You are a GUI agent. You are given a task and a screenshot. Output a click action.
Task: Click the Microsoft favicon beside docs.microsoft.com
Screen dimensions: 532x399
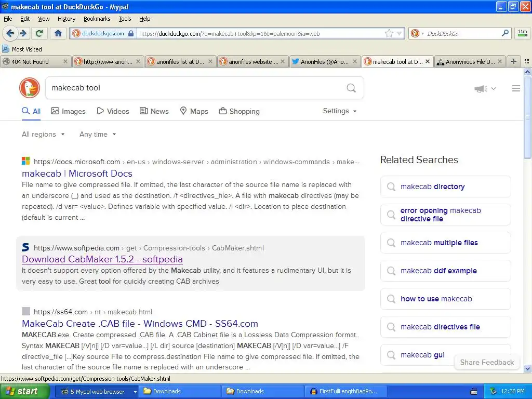[26, 161]
